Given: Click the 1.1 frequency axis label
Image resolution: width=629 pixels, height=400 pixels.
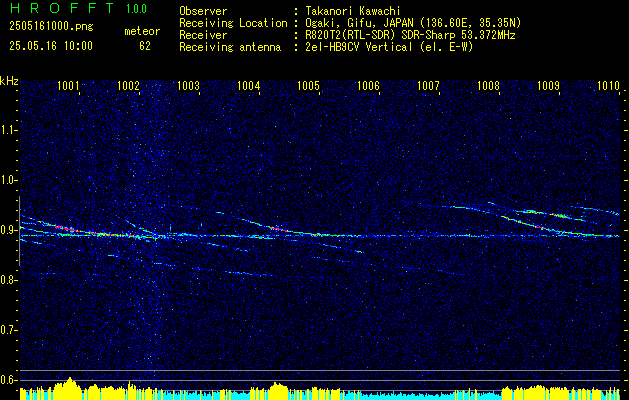Looking at the screenshot, I should (8, 130).
